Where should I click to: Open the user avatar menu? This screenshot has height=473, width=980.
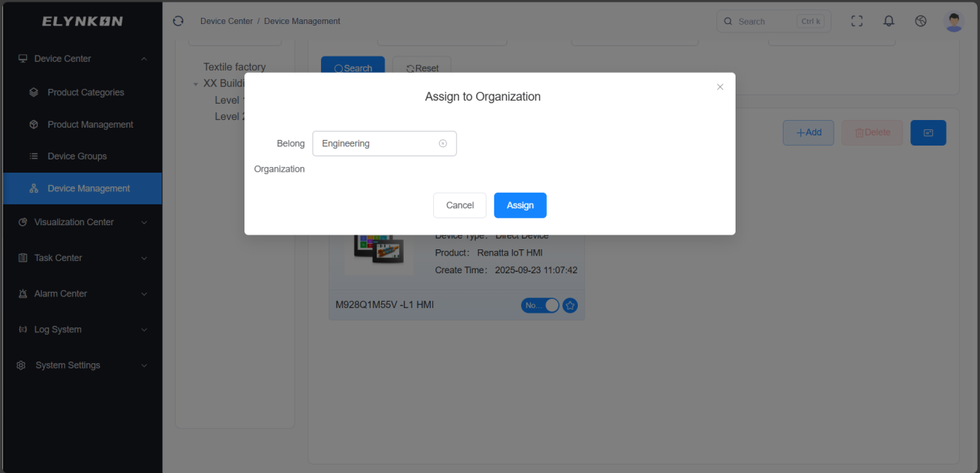point(954,22)
